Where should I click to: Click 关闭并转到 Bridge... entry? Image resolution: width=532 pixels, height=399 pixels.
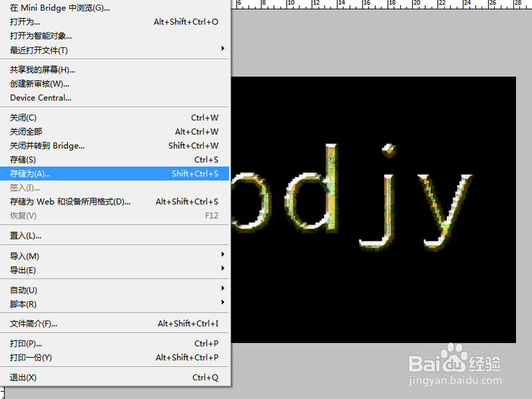click(114, 146)
